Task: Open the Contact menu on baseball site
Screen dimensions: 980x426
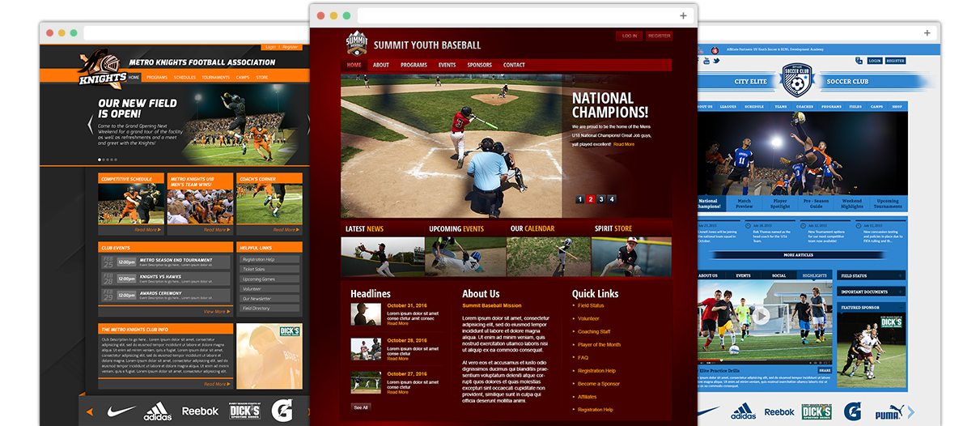Action: tap(514, 65)
